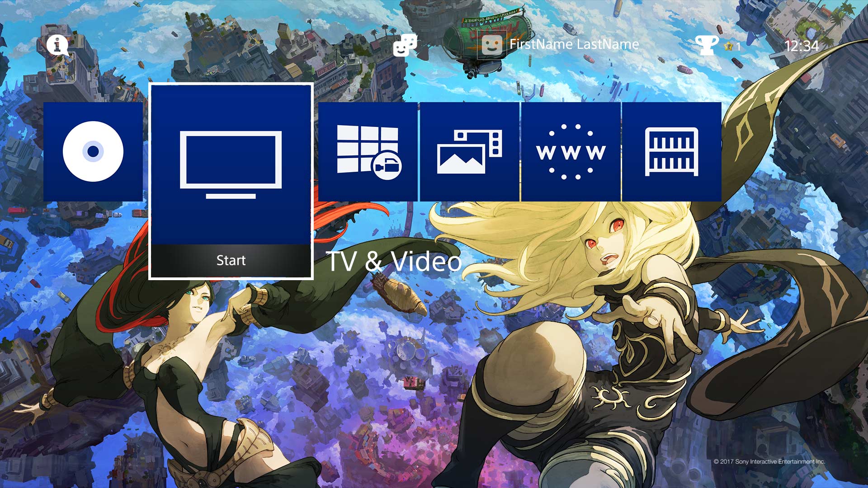Open the Library shelf tile

pyautogui.click(x=672, y=151)
